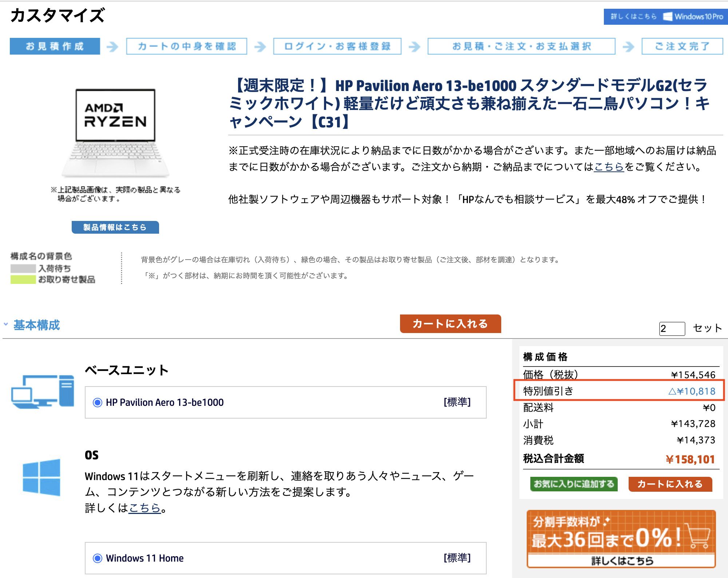This screenshot has height=578, width=728.
Task: Select the Windows 11 Home radio button
Action: tap(98, 558)
